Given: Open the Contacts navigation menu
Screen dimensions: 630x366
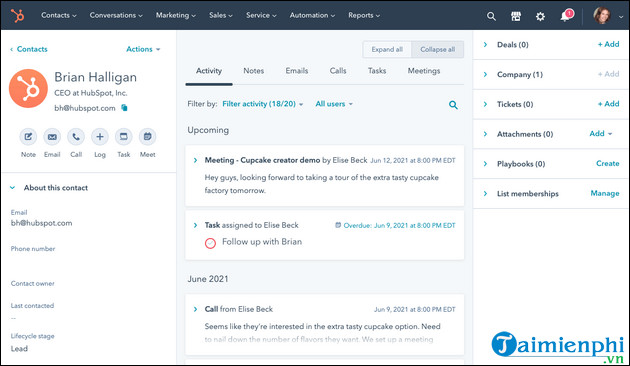Looking at the screenshot, I should [59, 15].
